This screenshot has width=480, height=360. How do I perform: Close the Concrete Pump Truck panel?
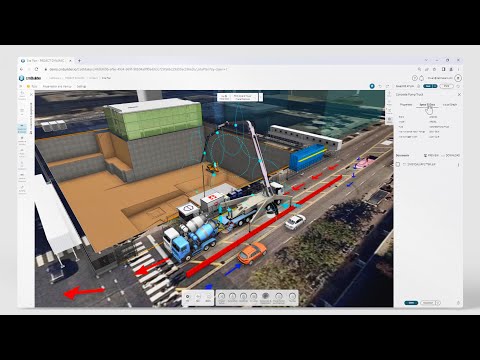[459, 95]
